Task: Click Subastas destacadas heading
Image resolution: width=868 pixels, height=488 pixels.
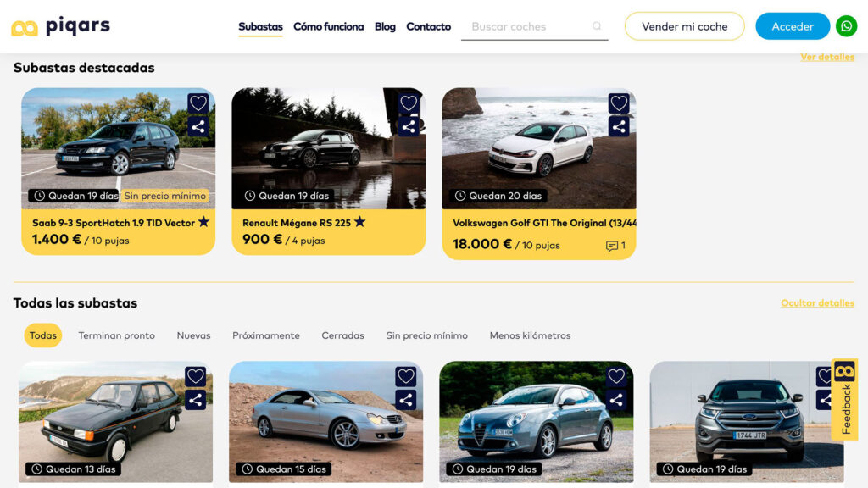Action: [x=84, y=68]
